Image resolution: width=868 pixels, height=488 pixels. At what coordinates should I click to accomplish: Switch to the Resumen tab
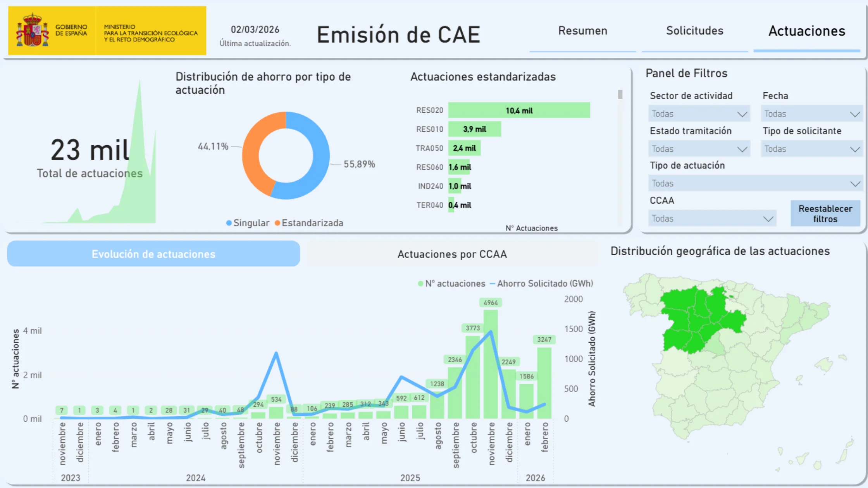(x=582, y=31)
